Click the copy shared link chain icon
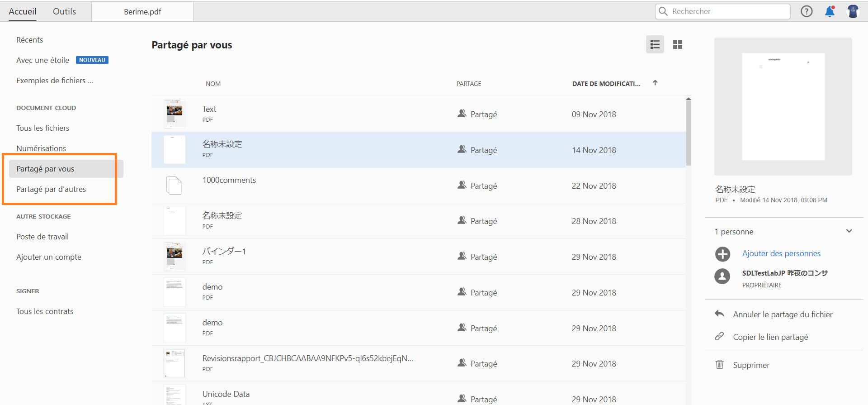This screenshot has height=405, width=868. pyautogui.click(x=719, y=337)
